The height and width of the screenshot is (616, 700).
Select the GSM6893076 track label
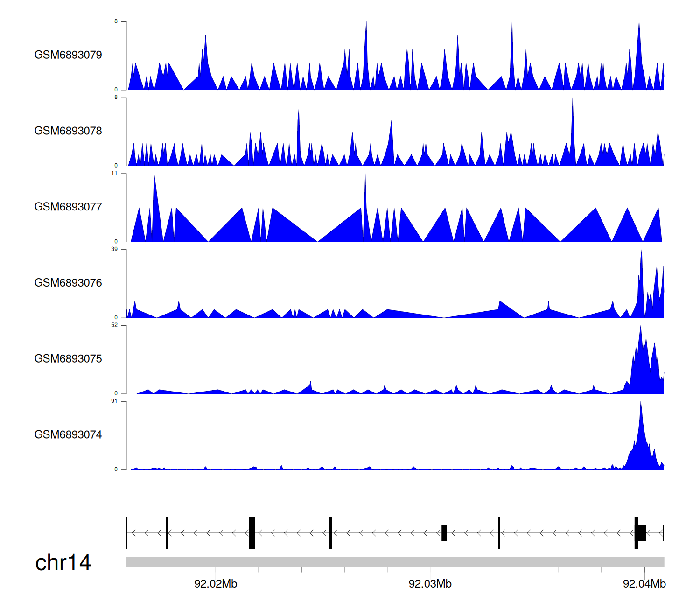coord(68,283)
